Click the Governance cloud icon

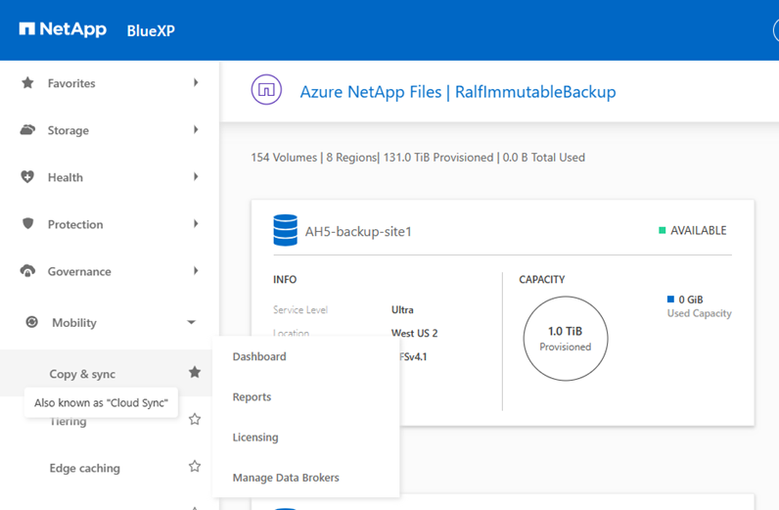click(28, 271)
